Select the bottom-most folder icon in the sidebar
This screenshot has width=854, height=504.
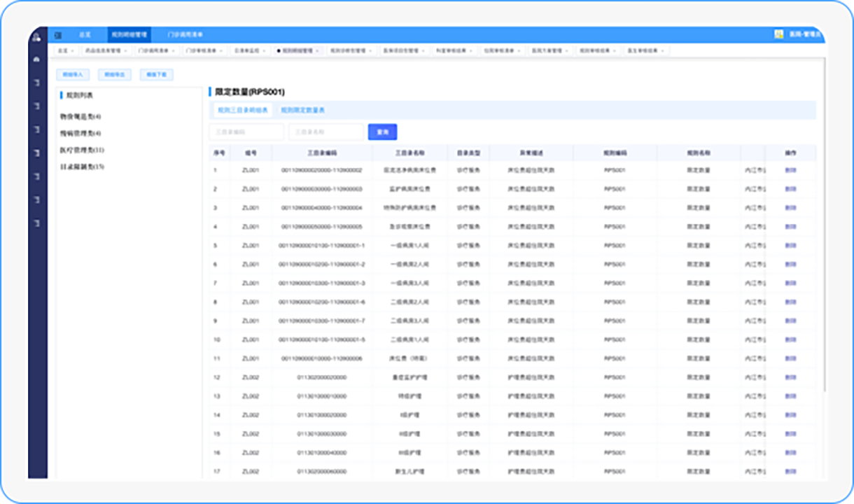point(36,223)
